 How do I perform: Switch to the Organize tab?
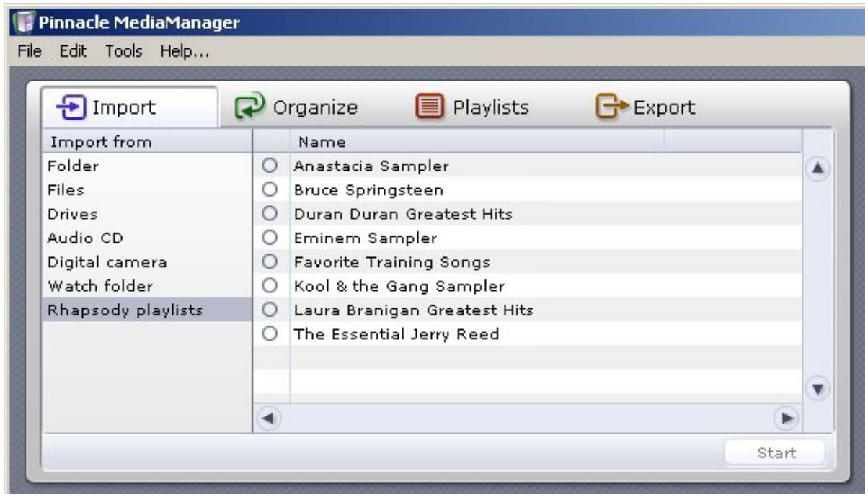coord(297,107)
